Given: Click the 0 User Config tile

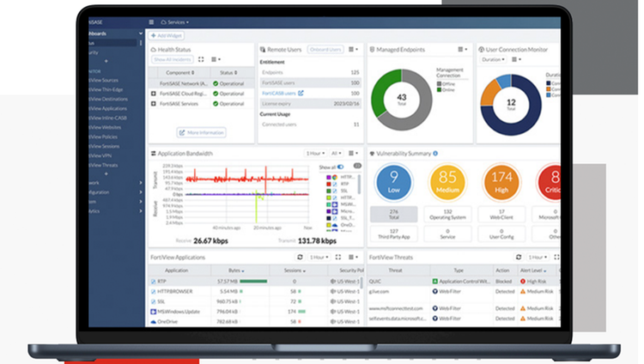Looking at the screenshot, I should click(x=501, y=234).
